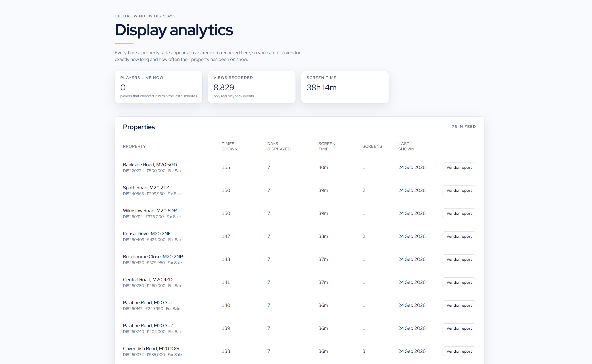Click the Last Shown column header
The height and width of the screenshot is (364, 592).
click(406, 146)
